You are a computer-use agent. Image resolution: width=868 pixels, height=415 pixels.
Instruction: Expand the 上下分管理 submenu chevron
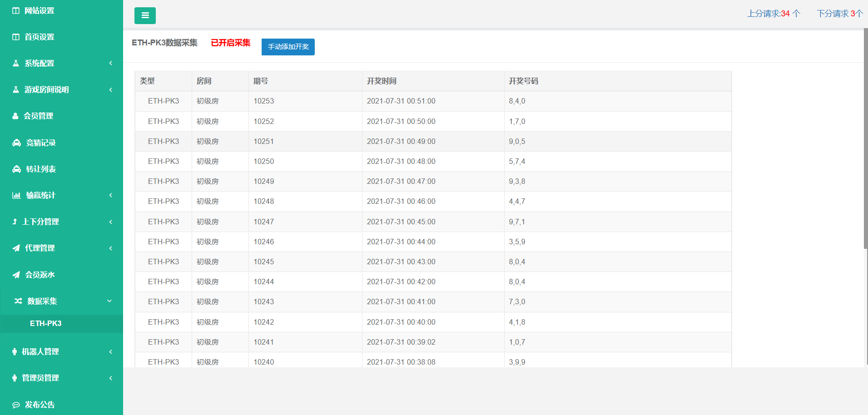(x=110, y=222)
